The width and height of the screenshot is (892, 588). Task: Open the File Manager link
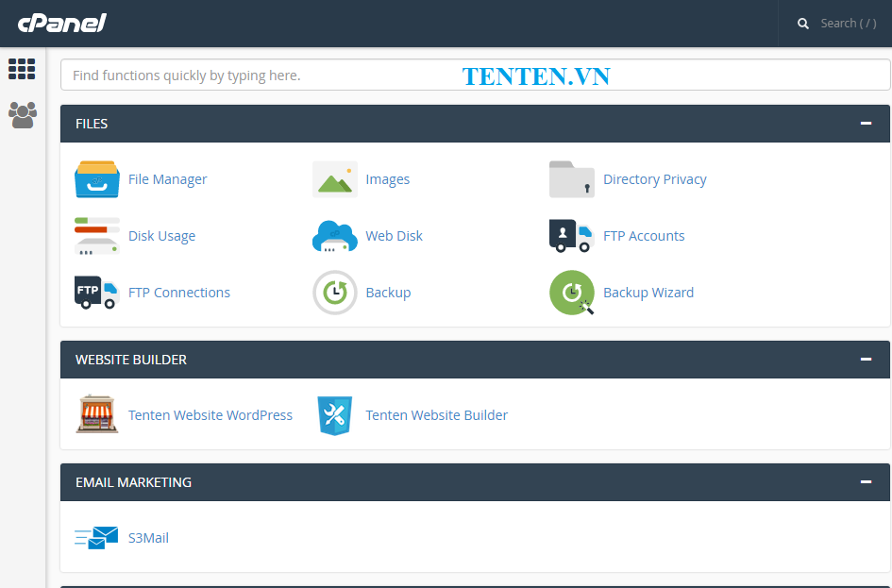tap(168, 179)
